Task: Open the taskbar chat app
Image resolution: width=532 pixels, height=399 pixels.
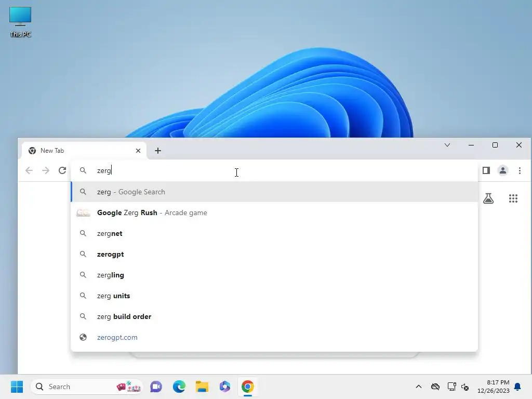Action: tap(156, 387)
